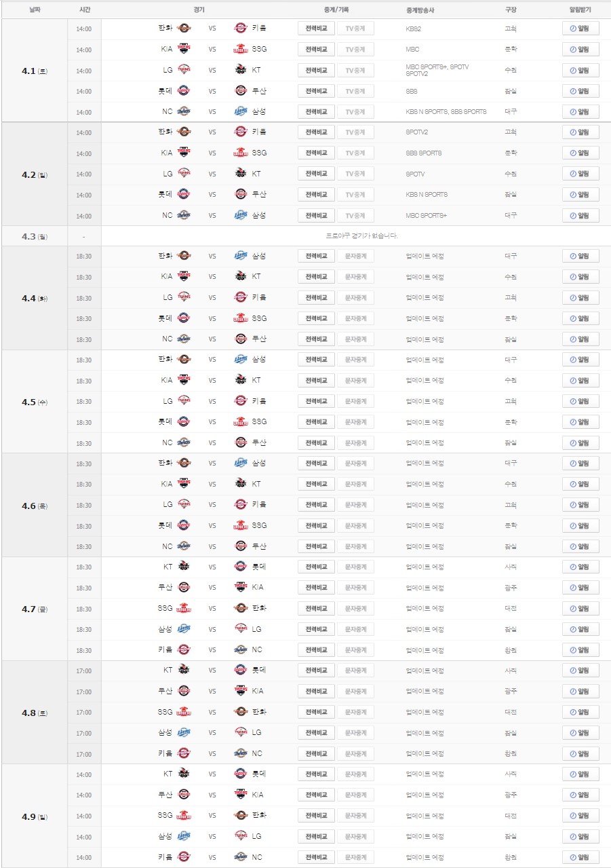Open 전력비교 for 4.7 키움 vs NC game
The image size is (611, 868).
coord(316,649)
